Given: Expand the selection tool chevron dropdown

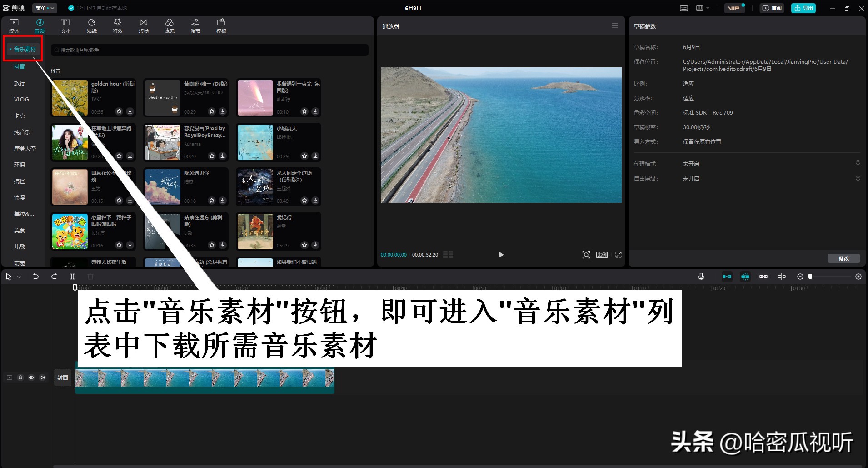Looking at the screenshot, I should coord(19,276).
